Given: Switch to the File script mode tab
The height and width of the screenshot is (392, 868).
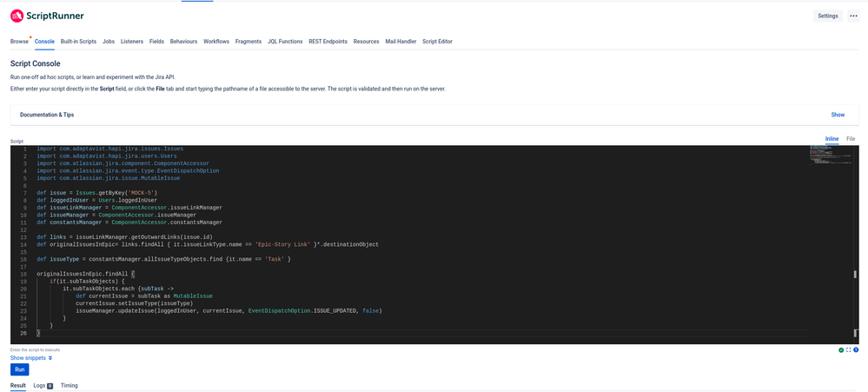Looking at the screenshot, I should point(851,138).
